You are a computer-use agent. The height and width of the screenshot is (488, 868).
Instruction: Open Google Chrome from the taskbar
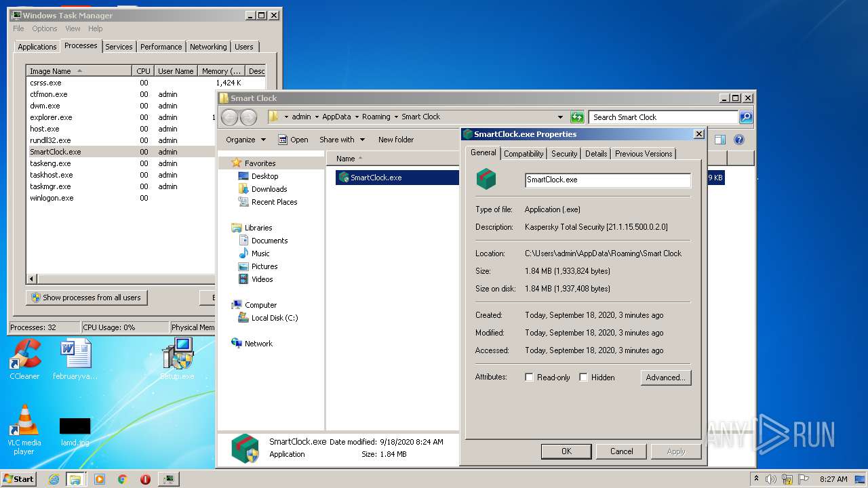click(122, 479)
